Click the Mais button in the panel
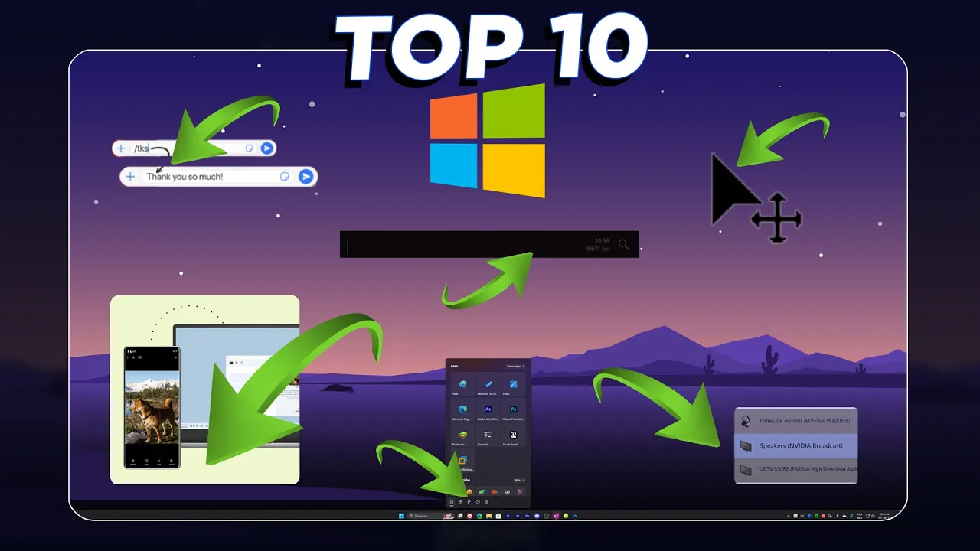Viewport: 980px width, 551px height. (519, 480)
